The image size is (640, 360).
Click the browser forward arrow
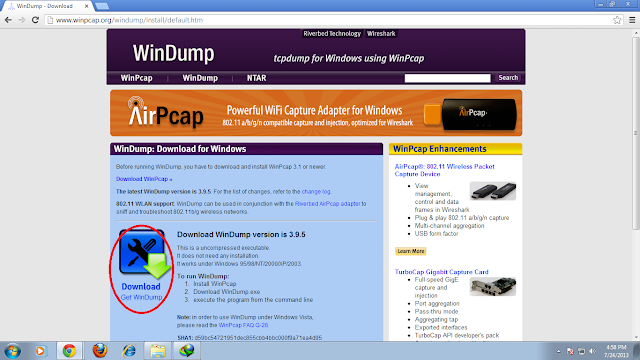22,20
